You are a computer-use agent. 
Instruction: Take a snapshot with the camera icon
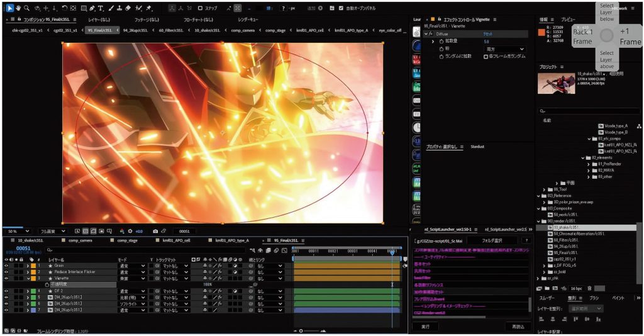[x=155, y=232]
